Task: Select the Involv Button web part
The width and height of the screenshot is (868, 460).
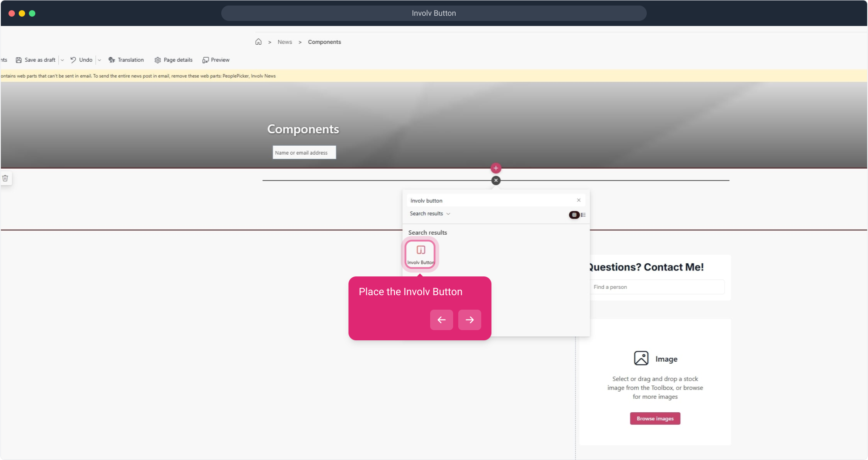Action: [x=420, y=254]
